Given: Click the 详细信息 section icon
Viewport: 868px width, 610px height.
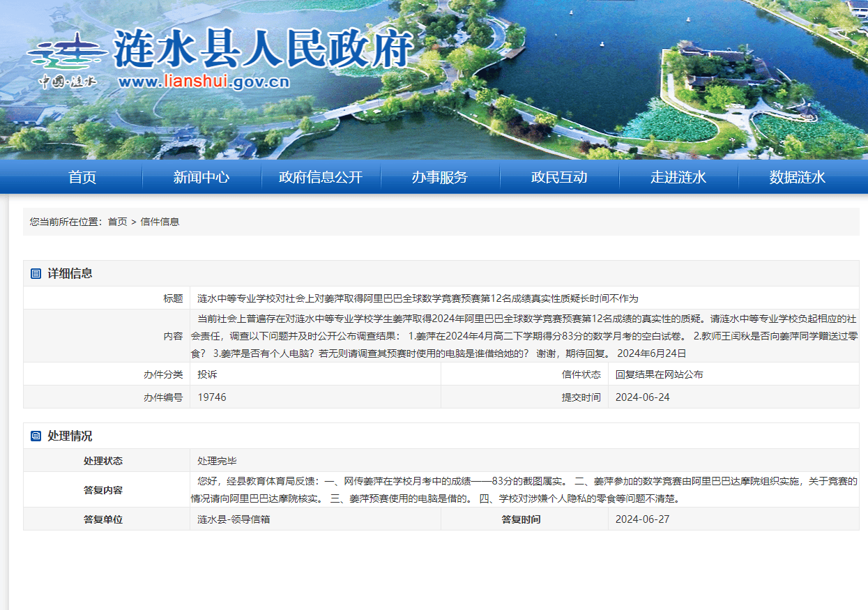Looking at the screenshot, I should pos(36,274).
